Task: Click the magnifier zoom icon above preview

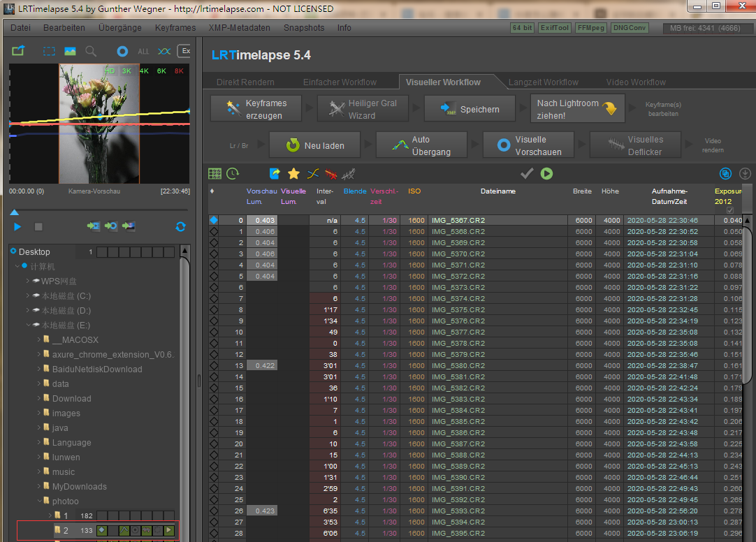Action: (91, 51)
